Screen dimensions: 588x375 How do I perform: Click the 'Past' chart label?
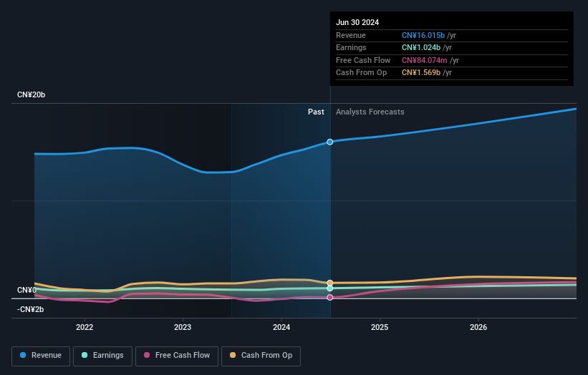point(316,112)
